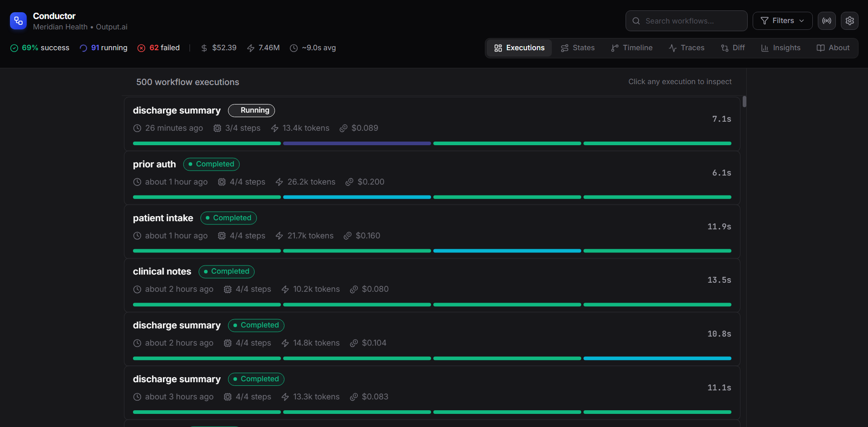868x427 pixels.
Task: Click the clock icon beside ~9.0s avg
Action: [294, 48]
